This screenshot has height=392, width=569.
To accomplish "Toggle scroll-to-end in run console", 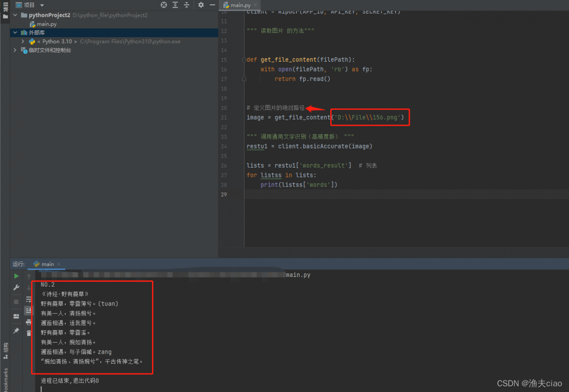I will point(29,310).
